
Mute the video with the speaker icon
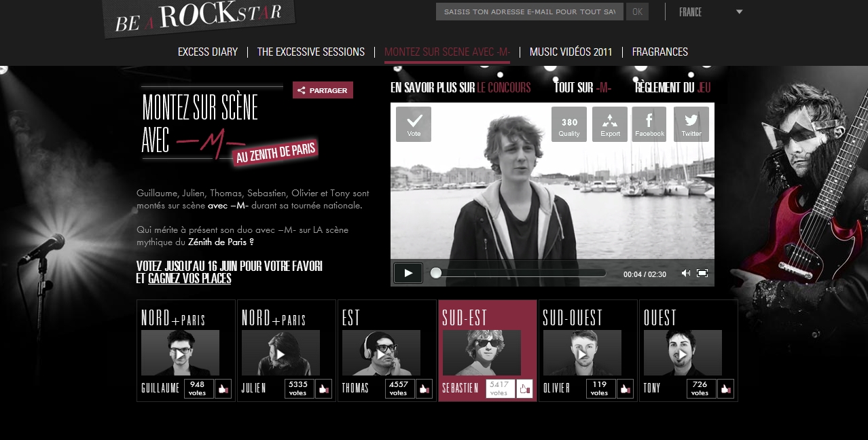click(685, 273)
